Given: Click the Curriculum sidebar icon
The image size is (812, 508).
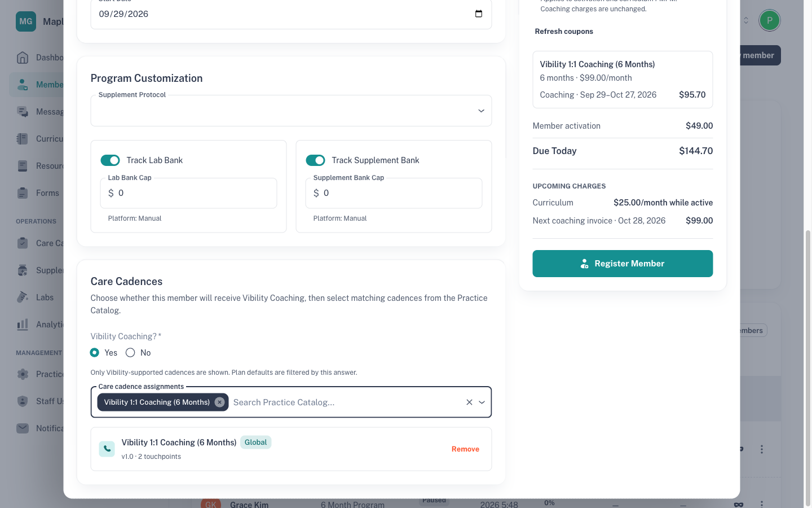Looking at the screenshot, I should 23,139.
